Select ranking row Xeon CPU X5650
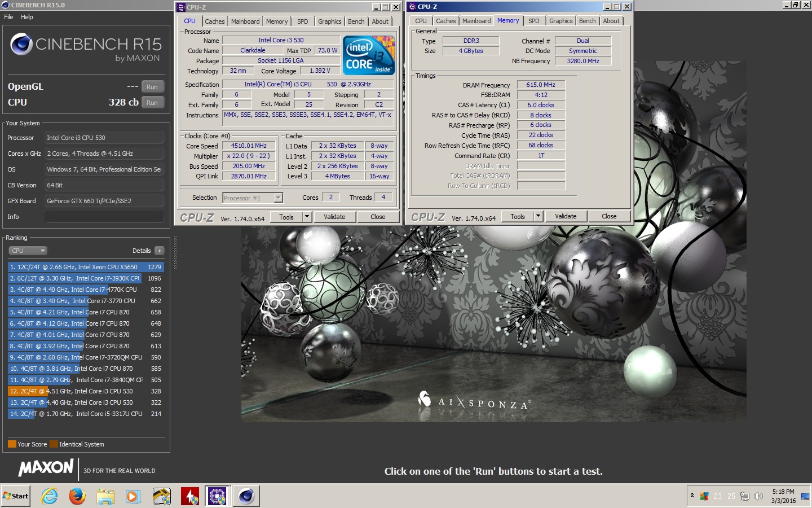 [x=86, y=267]
